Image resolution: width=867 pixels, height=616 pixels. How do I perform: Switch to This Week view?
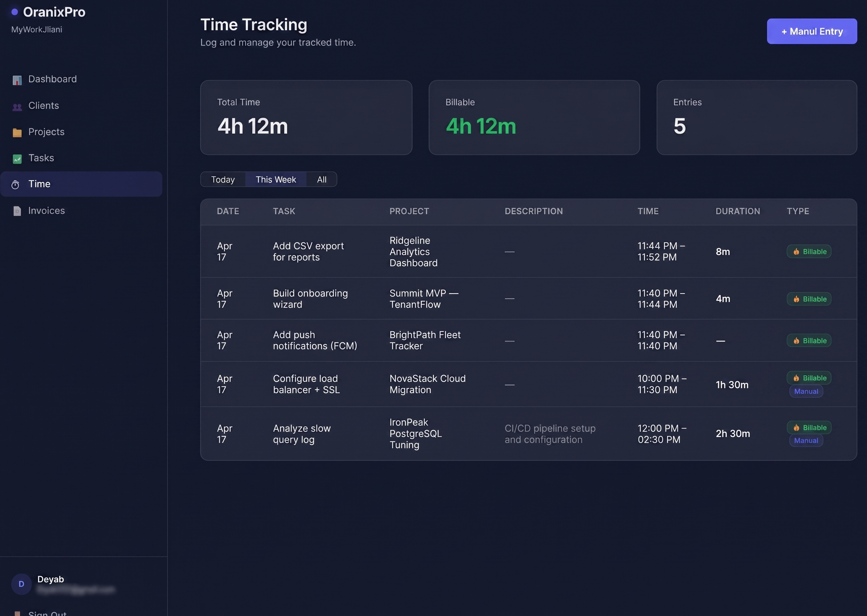[275, 179]
